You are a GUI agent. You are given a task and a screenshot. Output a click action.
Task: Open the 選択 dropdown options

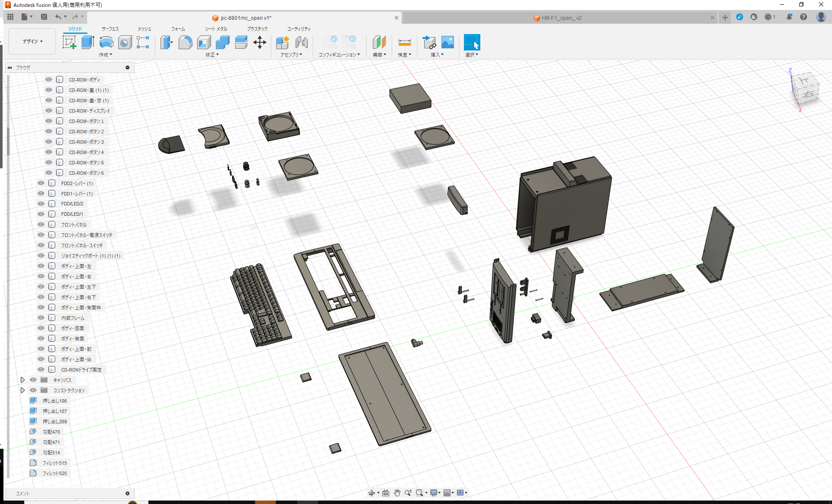(472, 54)
